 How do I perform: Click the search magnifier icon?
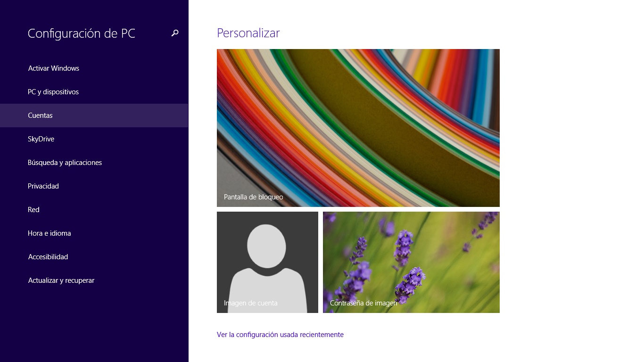[175, 33]
